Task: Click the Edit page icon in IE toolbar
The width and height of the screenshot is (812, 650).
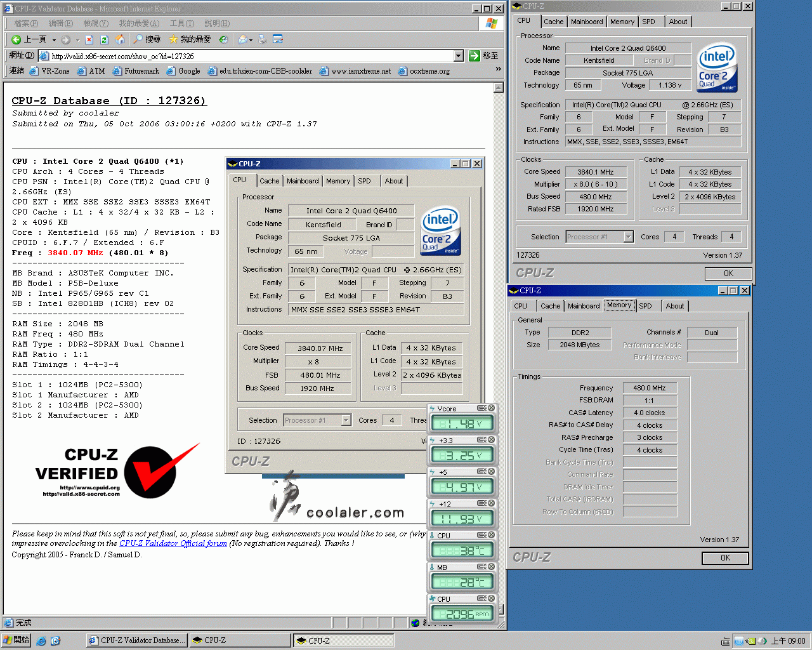Action: click(277, 39)
